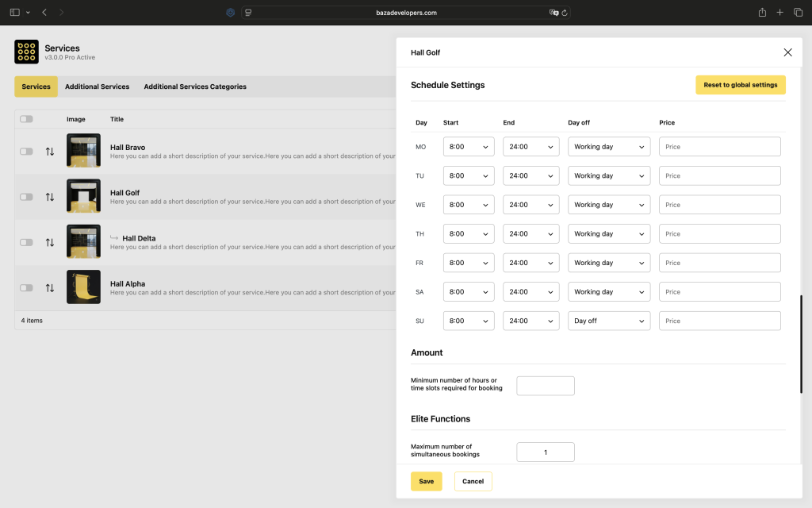Toggle the select-all switch in table header
The height and width of the screenshot is (508, 812).
point(26,119)
